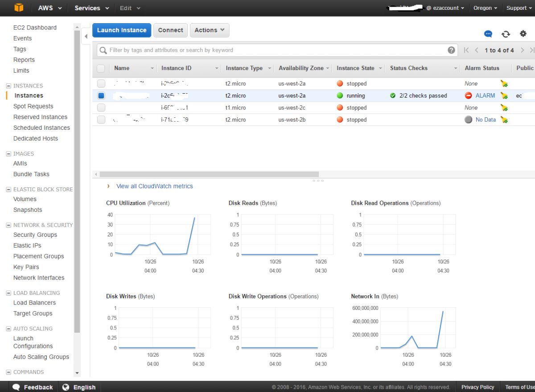The height and width of the screenshot is (392, 535).
Task: Collapse the navigation sidebar arrow
Action: click(86, 36)
